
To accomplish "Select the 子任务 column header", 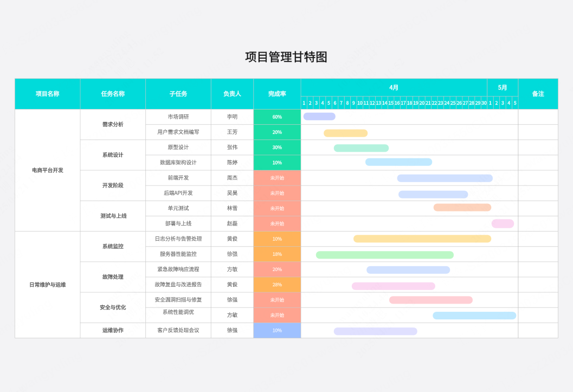I will click(178, 94).
